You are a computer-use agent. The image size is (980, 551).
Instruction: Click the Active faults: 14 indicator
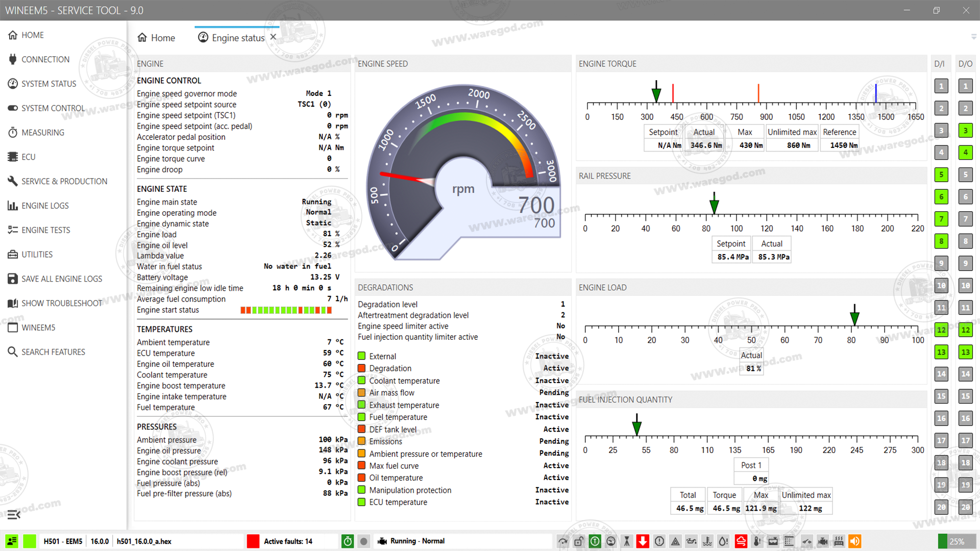(x=287, y=541)
